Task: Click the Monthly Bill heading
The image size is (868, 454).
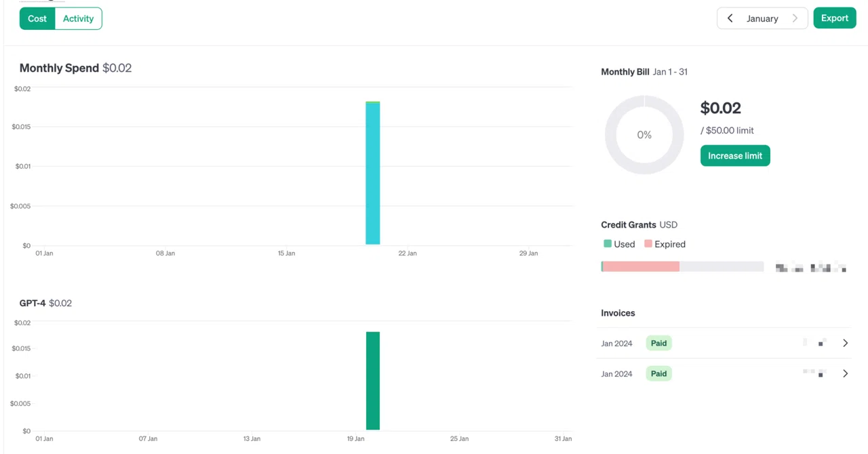Action: tap(625, 72)
